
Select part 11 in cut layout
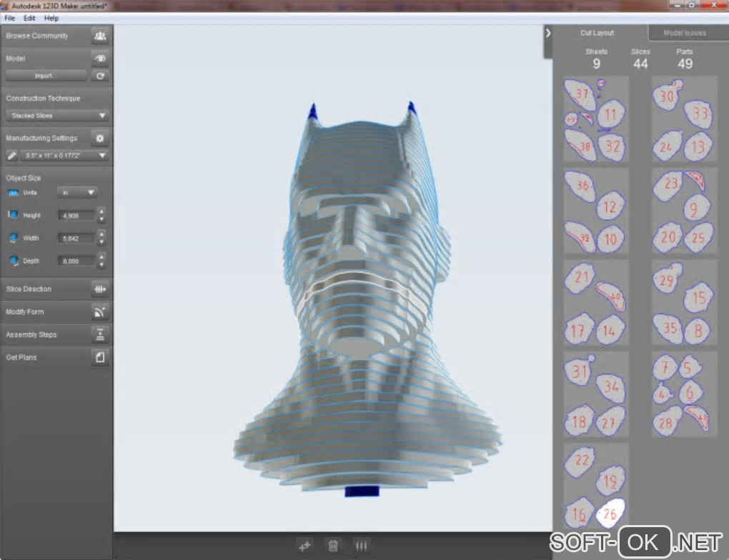[611, 114]
